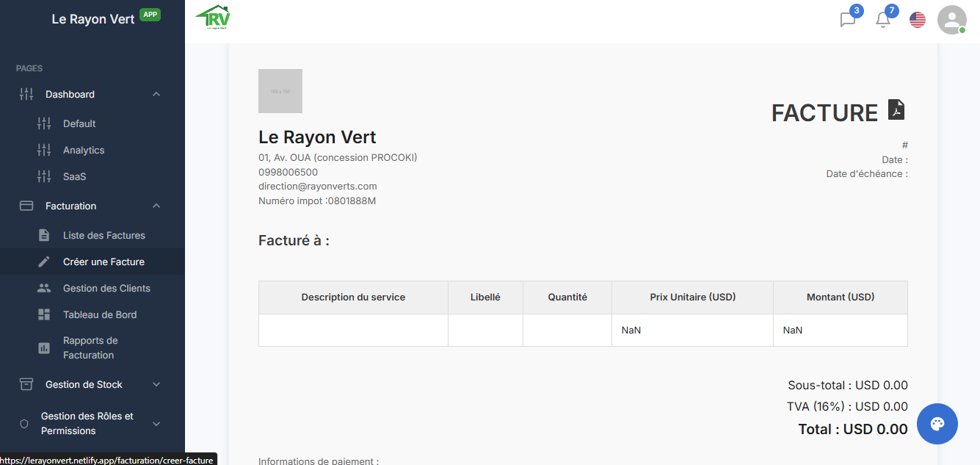The width and height of the screenshot is (980, 465).
Task: Go to Tableau de Bord
Action: 100,314
